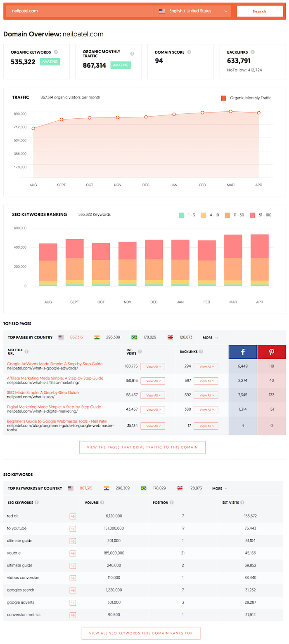Click the 'ultimate guide' keyword with volume 201,000
Screen dimensions: 289x644
[x=20, y=541]
